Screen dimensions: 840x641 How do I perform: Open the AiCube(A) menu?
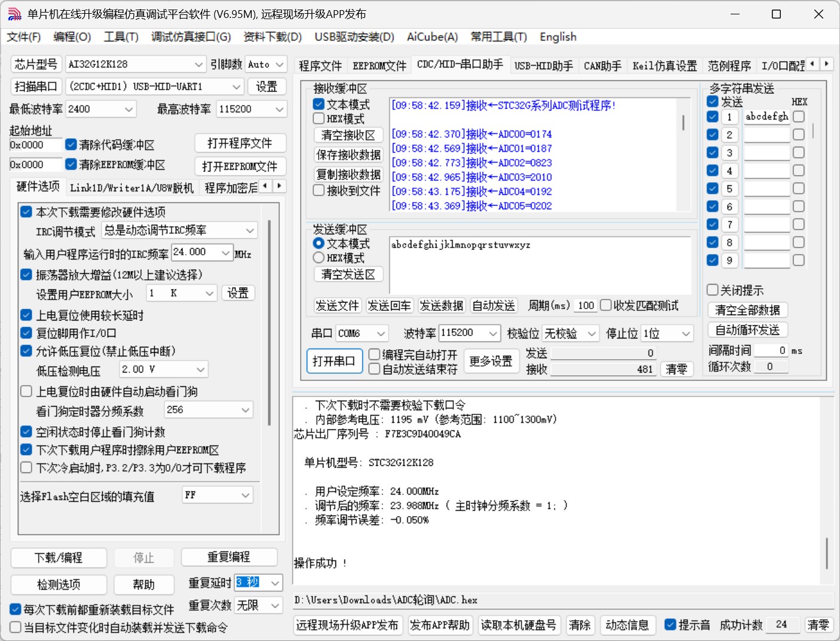pos(432,37)
